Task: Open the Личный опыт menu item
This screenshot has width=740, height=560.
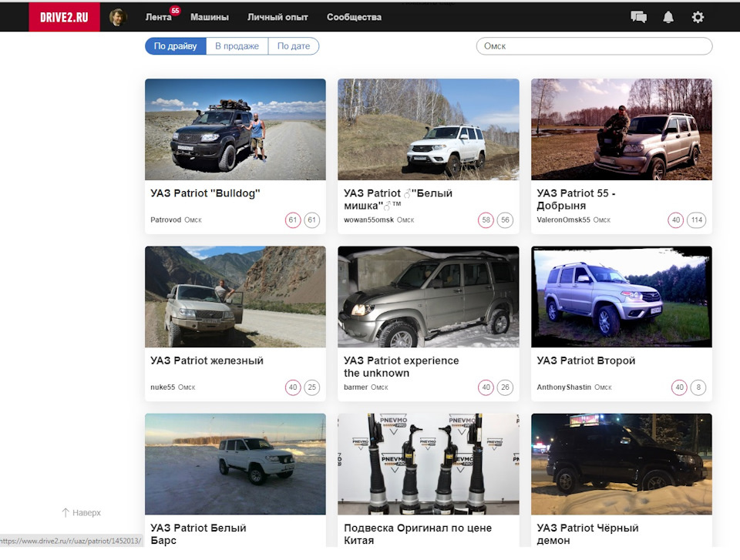Action: pyautogui.click(x=277, y=17)
